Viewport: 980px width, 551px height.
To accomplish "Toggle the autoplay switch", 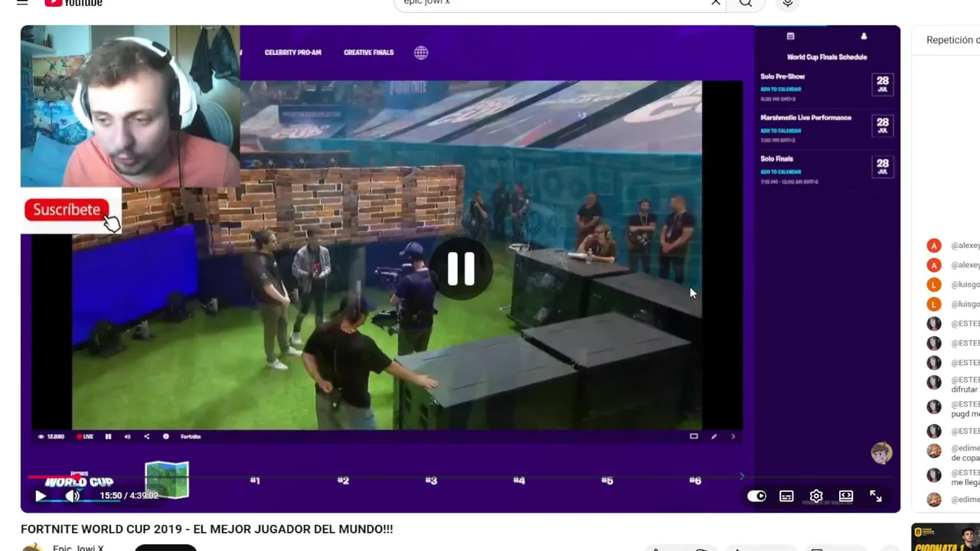I will click(x=756, y=496).
